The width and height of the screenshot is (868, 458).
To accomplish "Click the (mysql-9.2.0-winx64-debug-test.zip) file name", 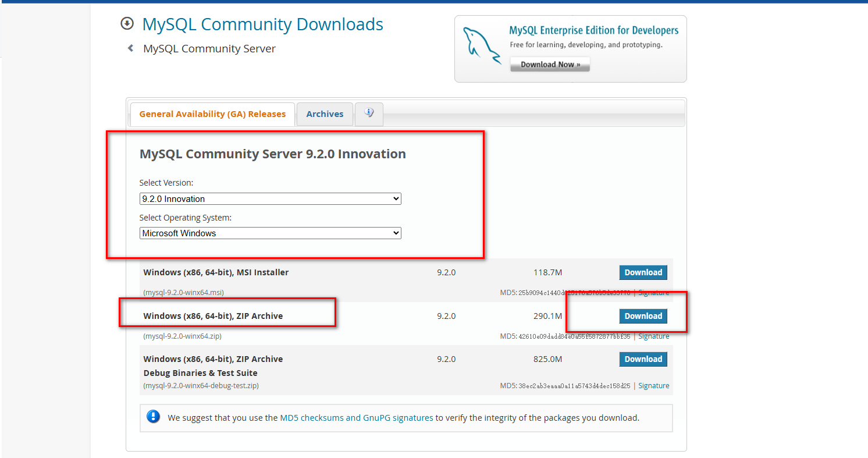I will pyautogui.click(x=201, y=386).
